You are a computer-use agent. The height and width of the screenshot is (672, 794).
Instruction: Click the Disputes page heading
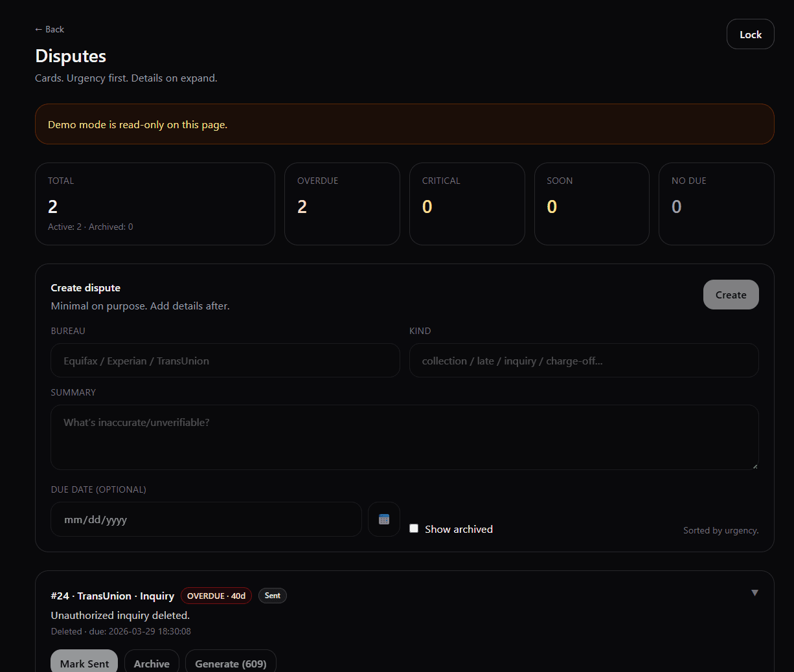pyautogui.click(x=71, y=56)
